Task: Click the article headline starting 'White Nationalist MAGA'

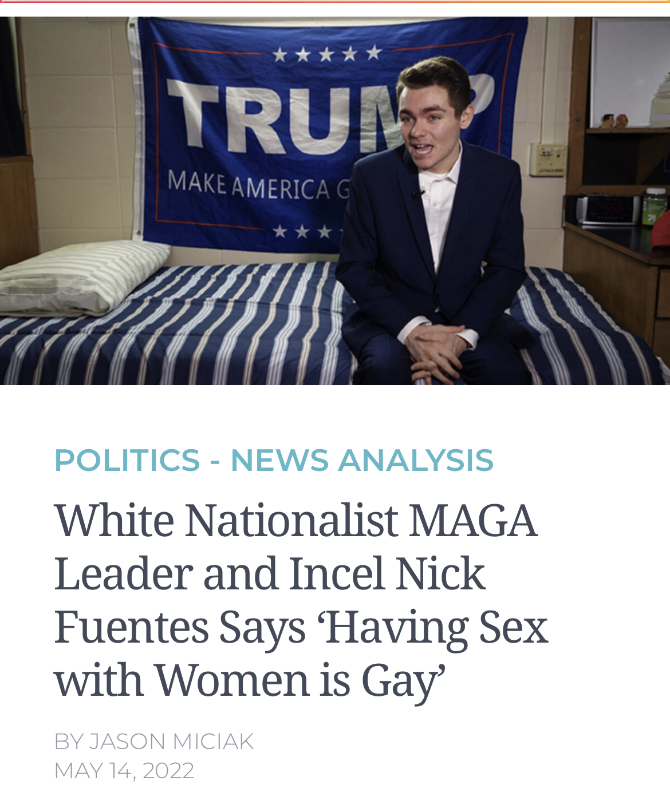Action: (301, 600)
